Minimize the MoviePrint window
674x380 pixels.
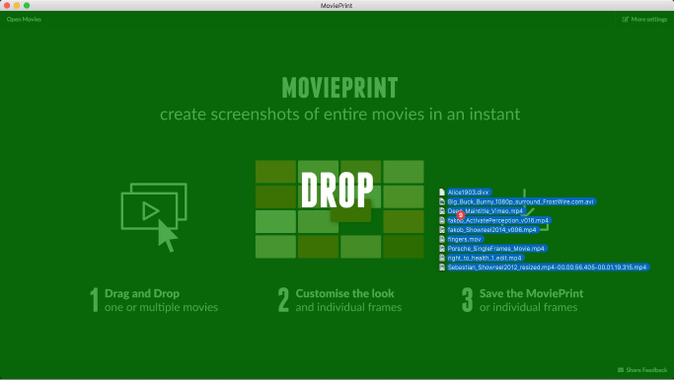[17, 6]
